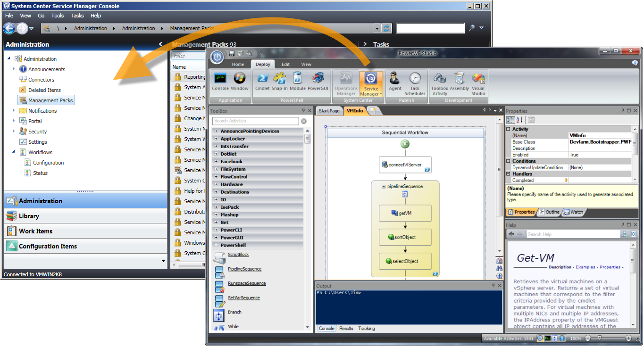Select Connectors in the Administration tree
Screen dimensions: 644x347
tap(41, 80)
